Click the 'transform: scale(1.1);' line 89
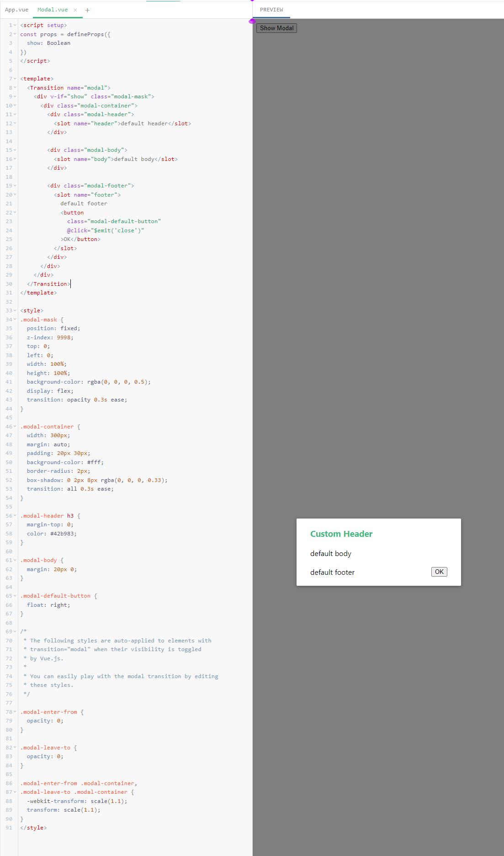Screen dimensions: 504x856 [64, 810]
